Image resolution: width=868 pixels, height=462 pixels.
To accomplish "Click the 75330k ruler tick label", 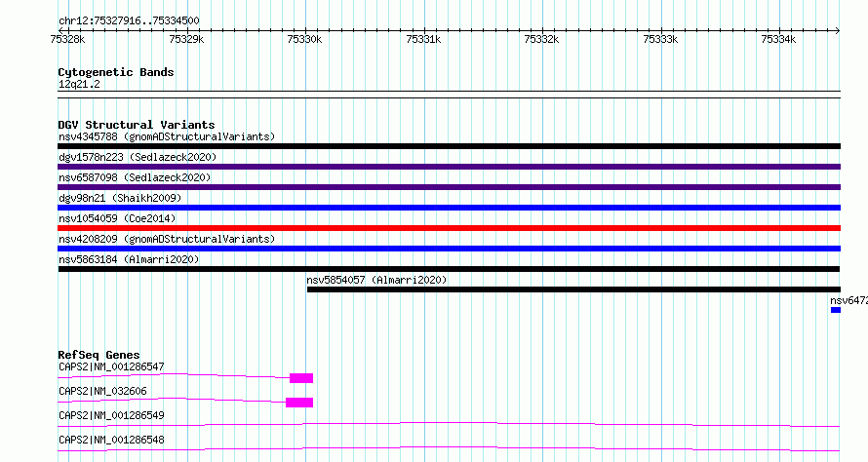I will pos(304,39).
